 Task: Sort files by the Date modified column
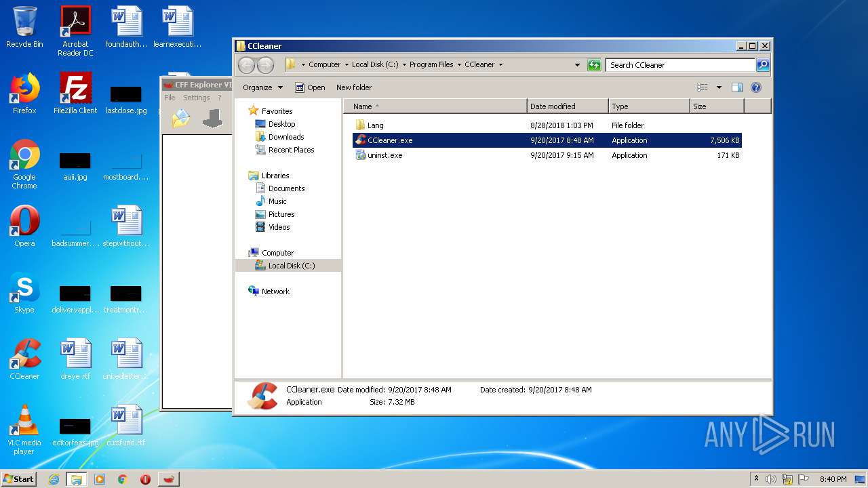click(x=568, y=106)
